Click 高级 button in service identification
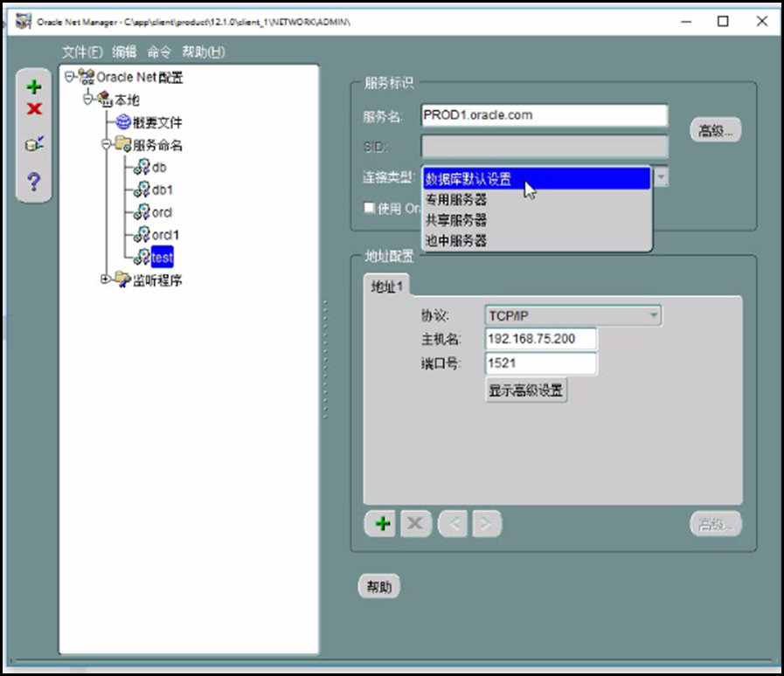This screenshot has width=784, height=676. (x=715, y=130)
